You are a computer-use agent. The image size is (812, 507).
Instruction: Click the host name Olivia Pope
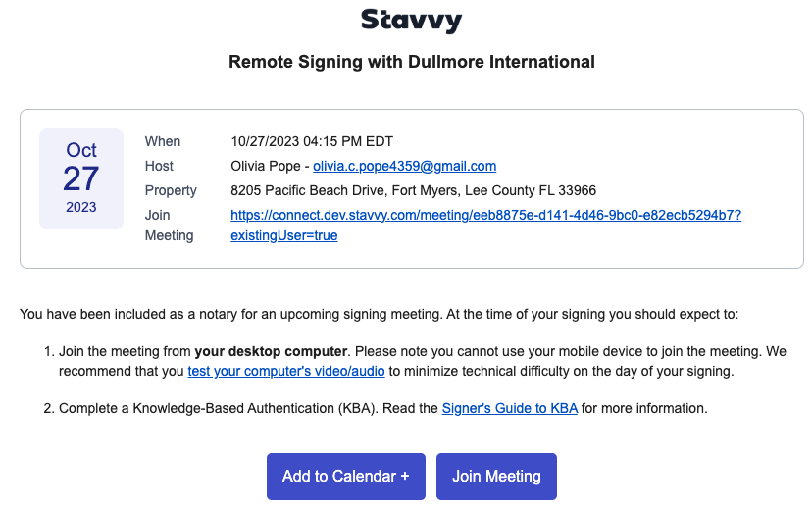point(265,167)
